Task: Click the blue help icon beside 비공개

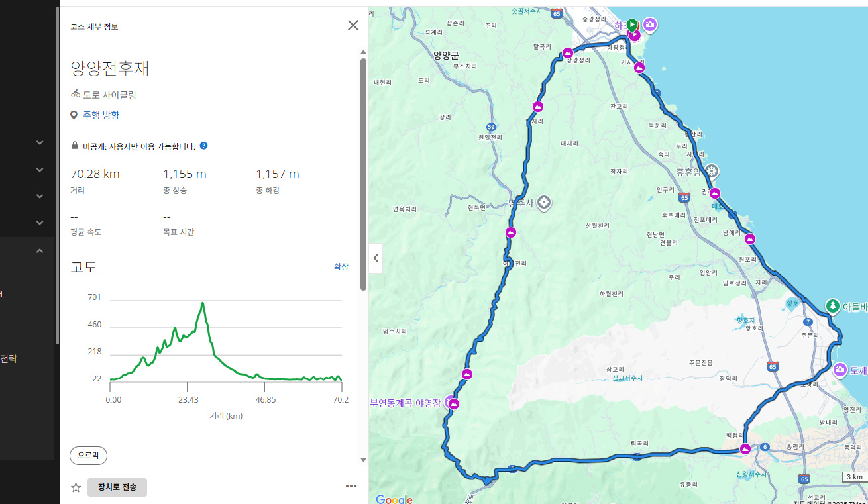Action: click(x=203, y=146)
